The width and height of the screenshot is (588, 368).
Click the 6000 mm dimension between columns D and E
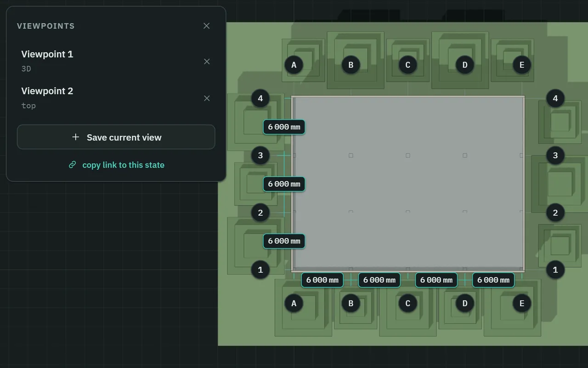point(493,280)
